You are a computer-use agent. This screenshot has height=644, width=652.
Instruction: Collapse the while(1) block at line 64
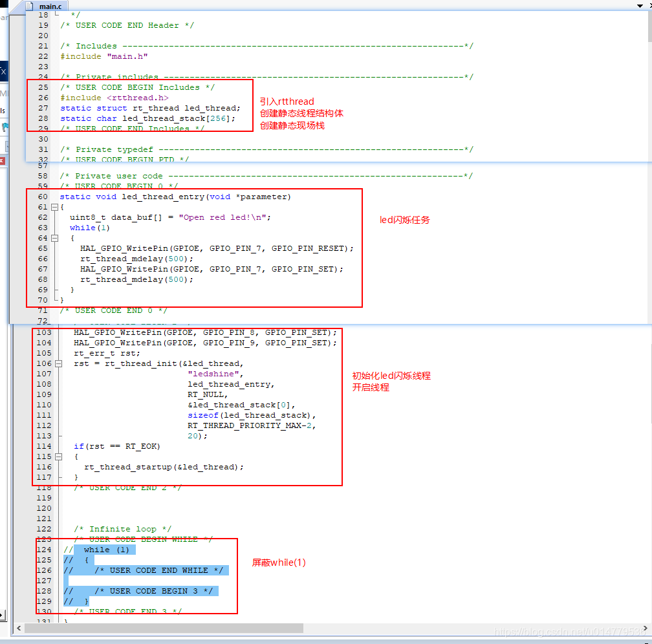54,238
